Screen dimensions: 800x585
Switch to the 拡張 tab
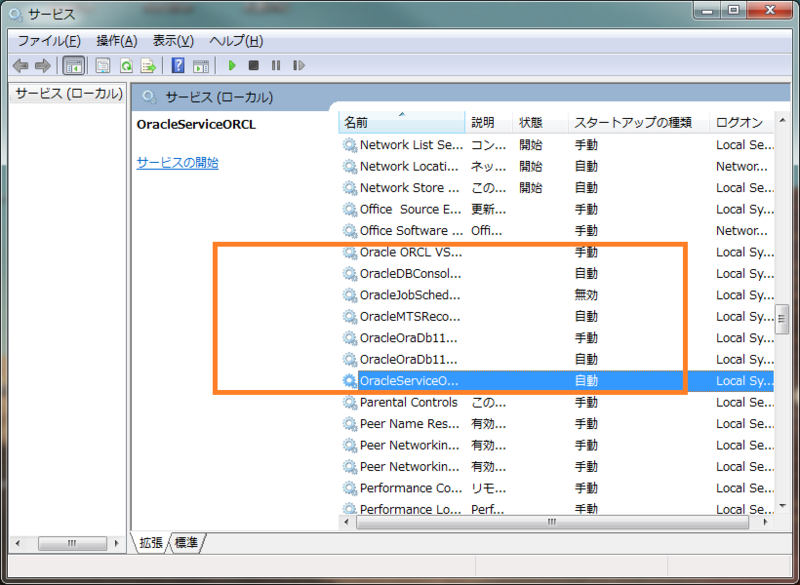[151, 543]
